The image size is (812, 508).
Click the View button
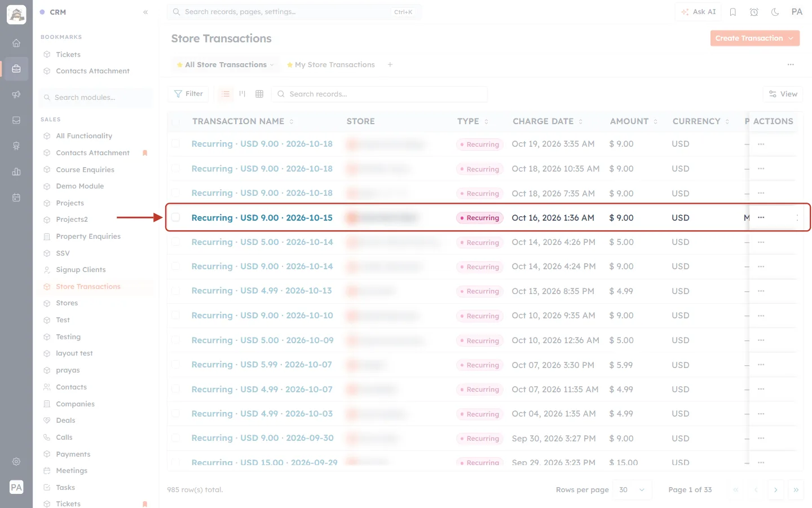click(x=783, y=94)
